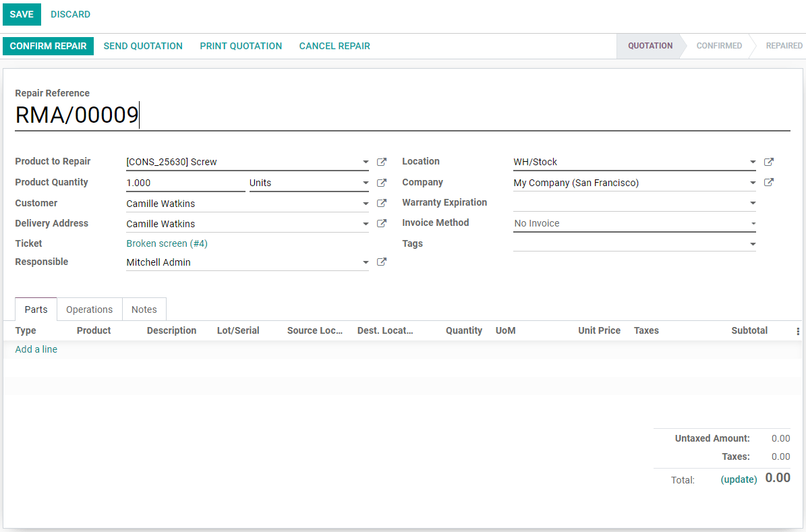The height and width of the screenshot is (532, 806).
Task: Open the Tags dropdown arrow
Action: coord(753,244)
